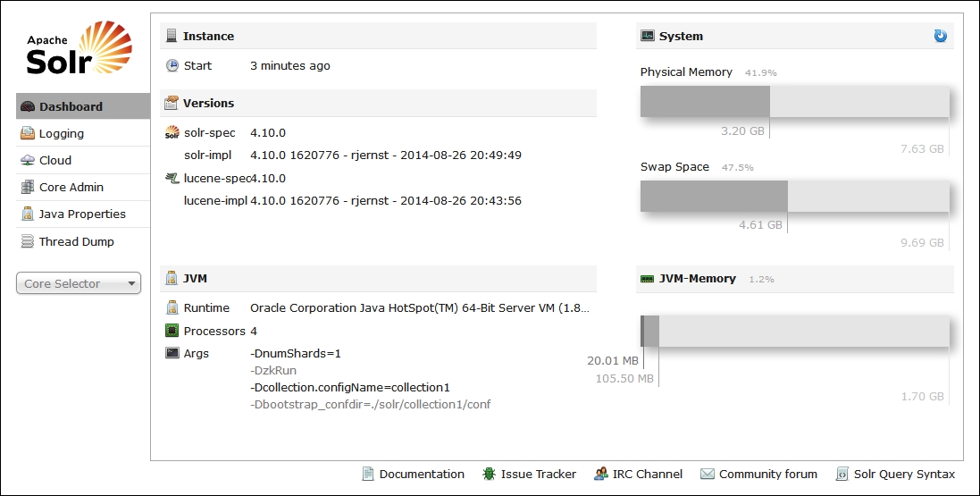Click the Logging sidebar icon

point(28,133)
